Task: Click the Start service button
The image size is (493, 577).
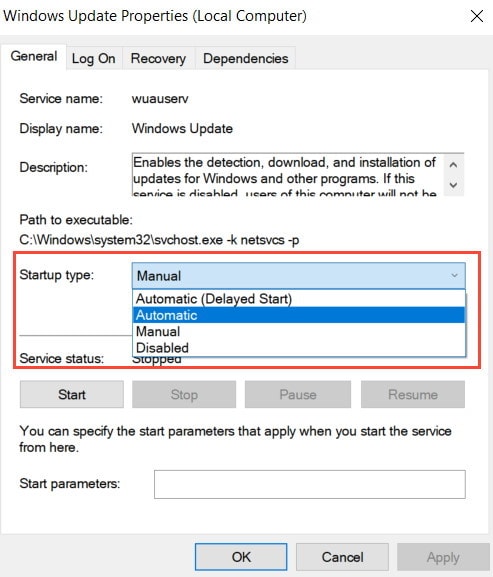Action: coord(72,394)
